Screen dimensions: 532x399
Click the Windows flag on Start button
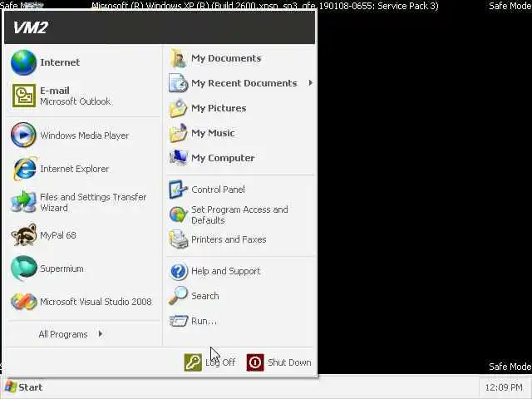pos(11,387)
